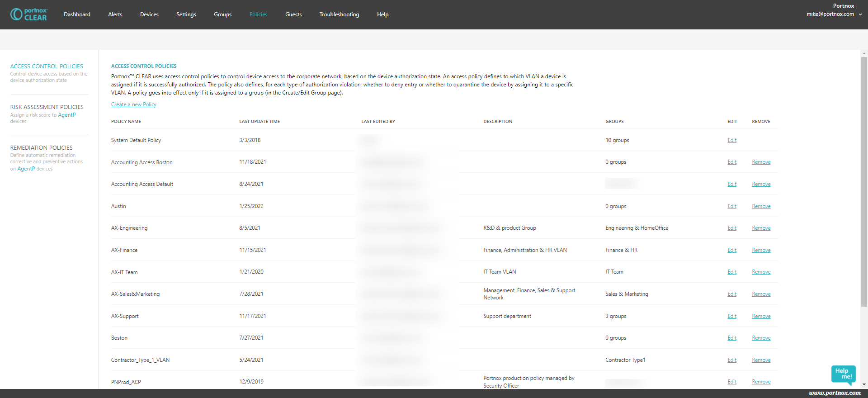This screenshot has height=398, width=868.
Task: Click the 1/25/2022 update date
Action: [251, 206]
